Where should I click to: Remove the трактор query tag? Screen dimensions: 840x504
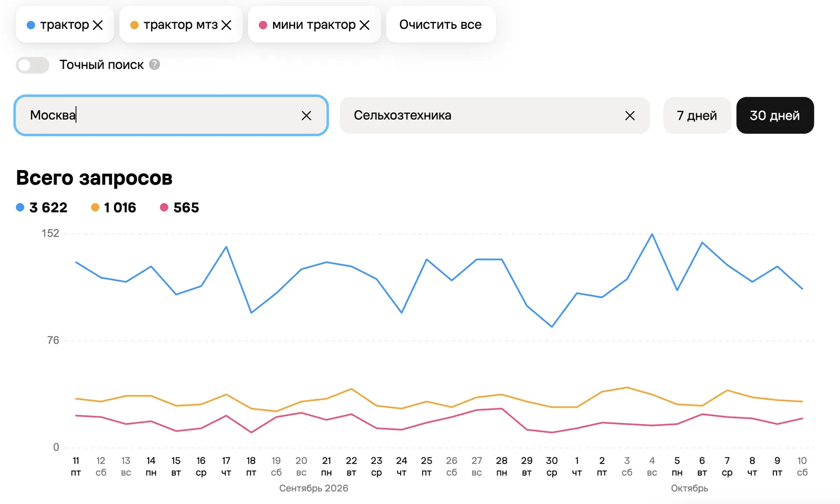(98, 25)
